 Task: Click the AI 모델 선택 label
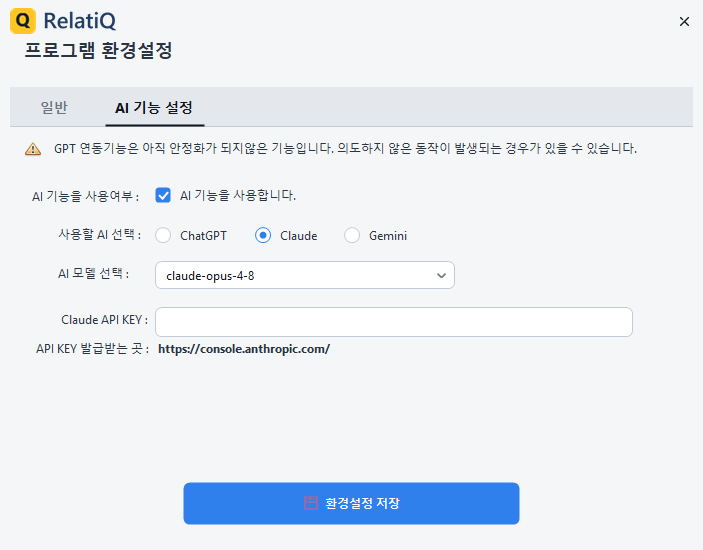(x=94, y=273)
